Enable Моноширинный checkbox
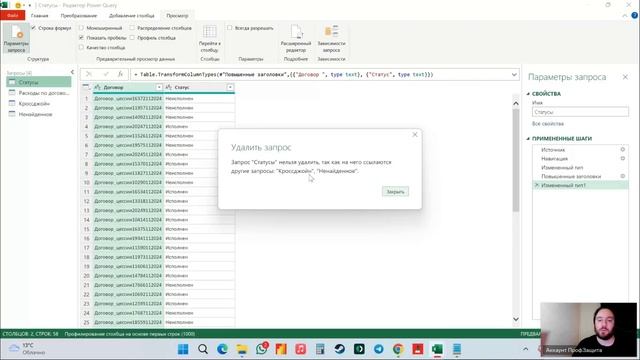 (81, 28)
